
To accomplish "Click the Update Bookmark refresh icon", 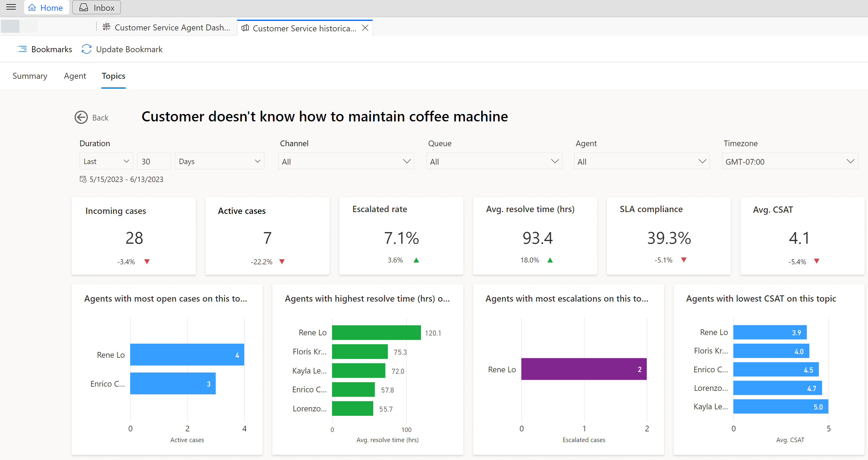I will point(86,49).
